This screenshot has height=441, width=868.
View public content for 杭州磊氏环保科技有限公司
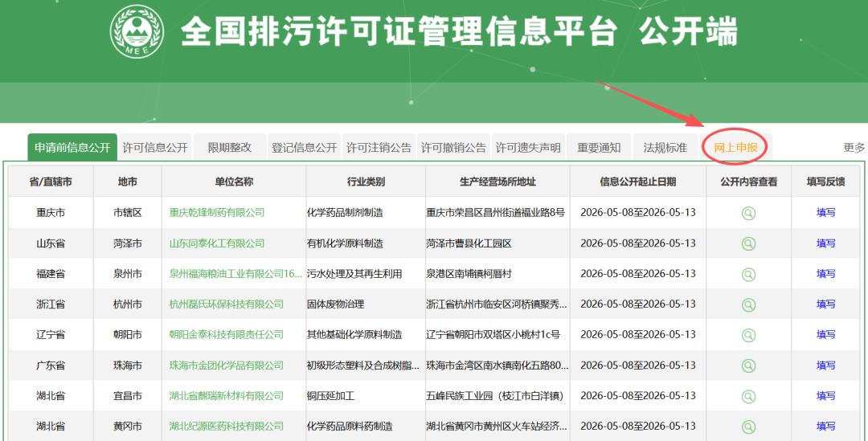click(x=748, y=304)
